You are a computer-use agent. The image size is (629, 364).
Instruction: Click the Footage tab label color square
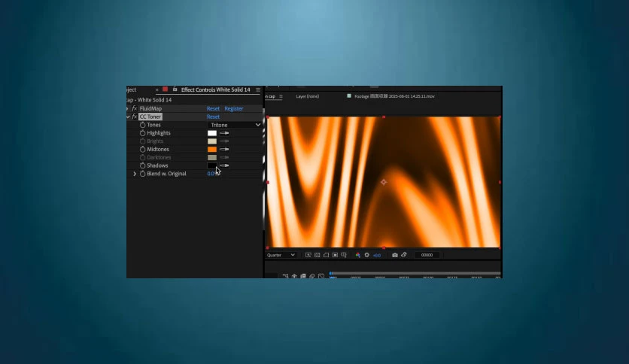point(349,96)
